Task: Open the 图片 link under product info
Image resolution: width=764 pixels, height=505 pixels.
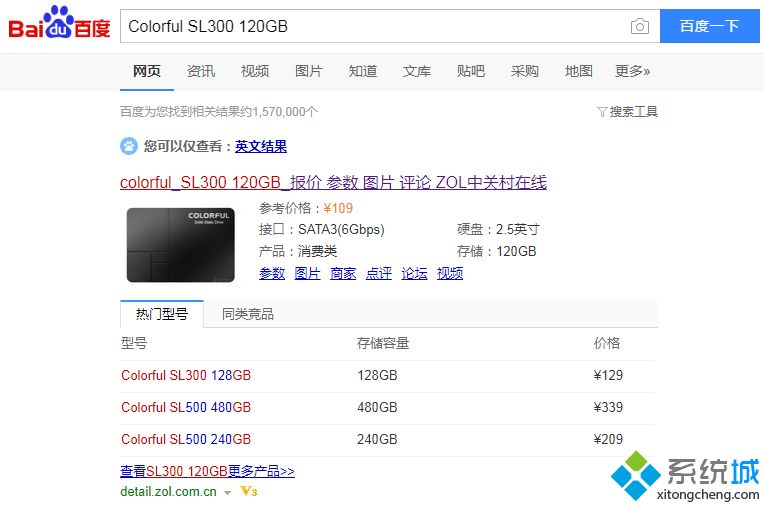Action: 307,273
